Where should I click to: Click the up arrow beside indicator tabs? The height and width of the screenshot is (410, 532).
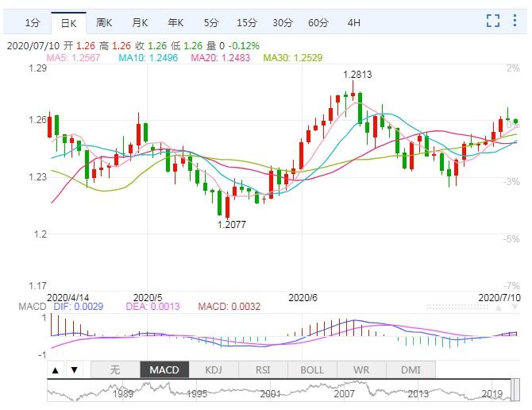56,369
